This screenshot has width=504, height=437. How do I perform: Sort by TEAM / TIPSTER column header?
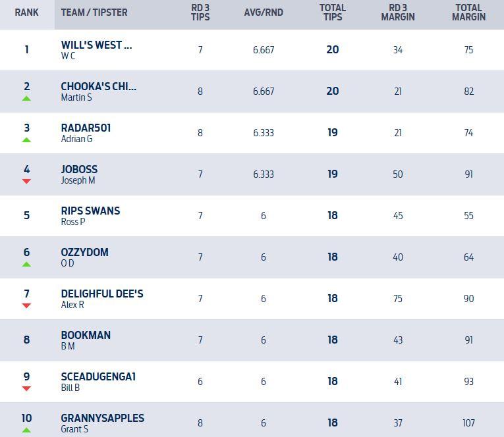[x=94, y=13]
